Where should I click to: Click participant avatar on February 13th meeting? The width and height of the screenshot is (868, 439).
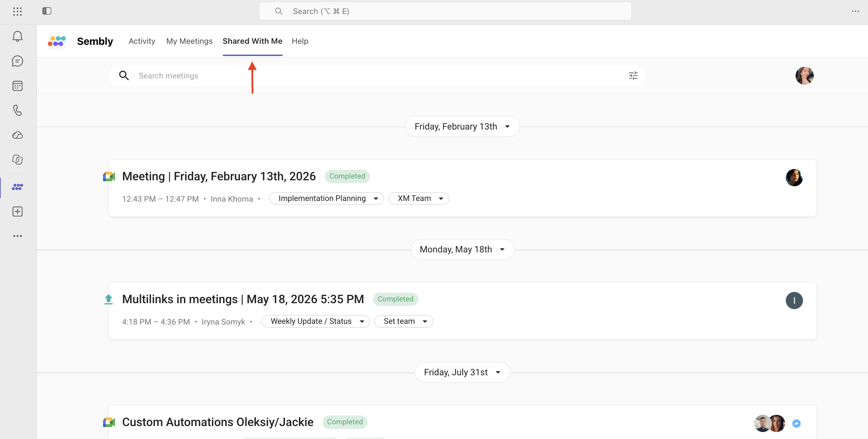coord(794,178)
